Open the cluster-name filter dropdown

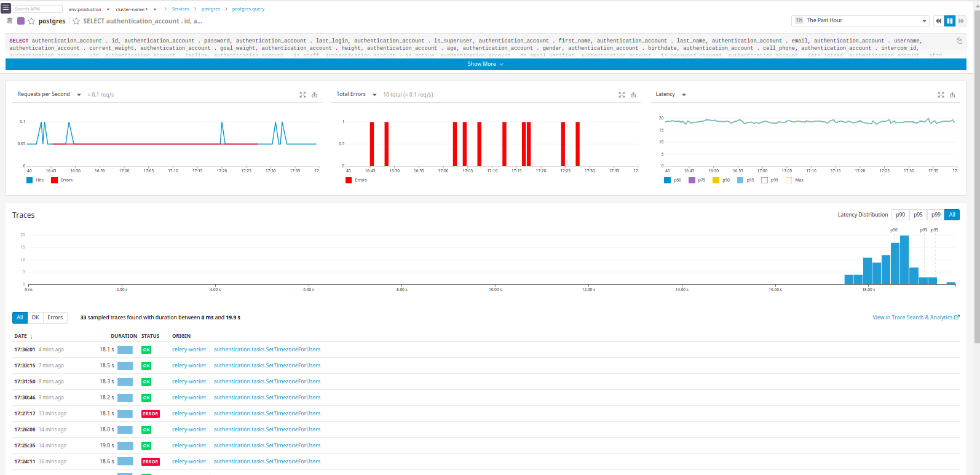click(x=136, y=9)
